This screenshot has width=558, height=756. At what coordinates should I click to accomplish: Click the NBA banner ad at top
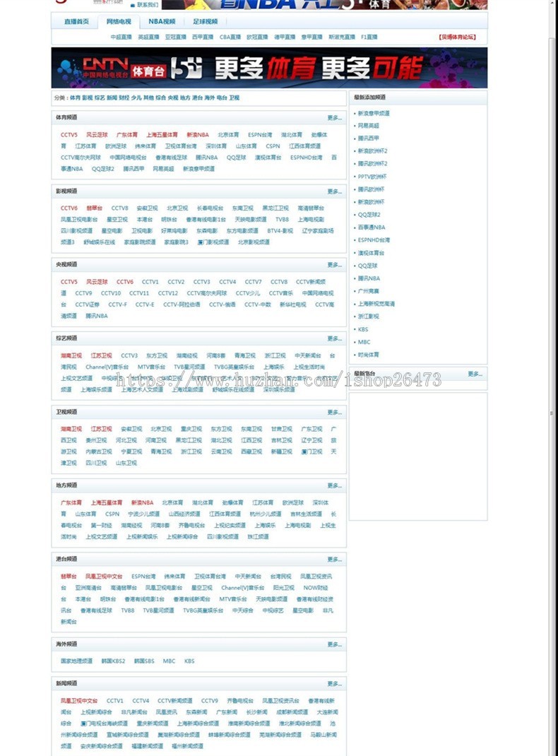pos(324,5)
